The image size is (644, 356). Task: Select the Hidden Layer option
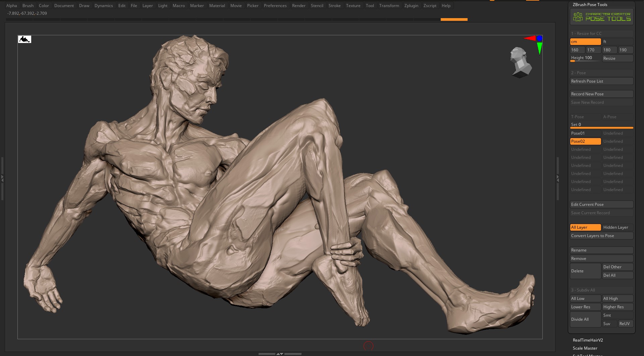coord(618,227)
